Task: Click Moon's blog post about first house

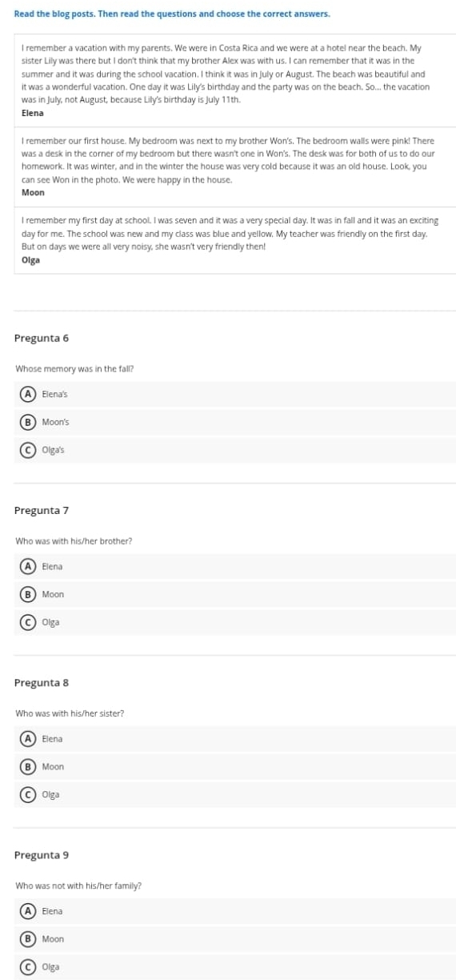Action: tap(235, 167)
